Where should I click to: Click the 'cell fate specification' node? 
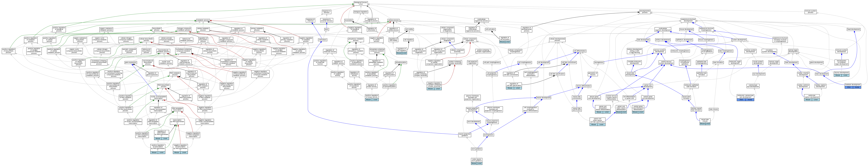click(x=557, y=74)
